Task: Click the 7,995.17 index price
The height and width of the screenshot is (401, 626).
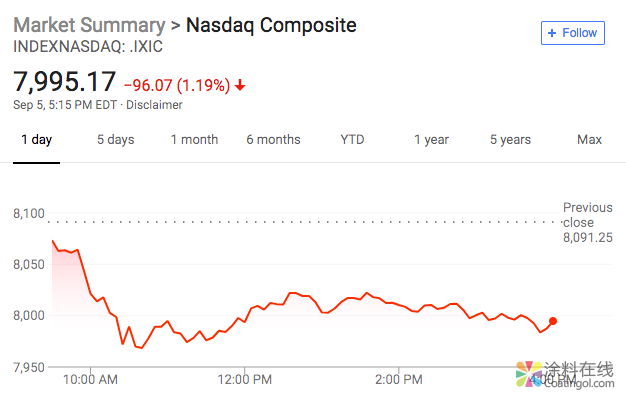Action: point(64,83)
